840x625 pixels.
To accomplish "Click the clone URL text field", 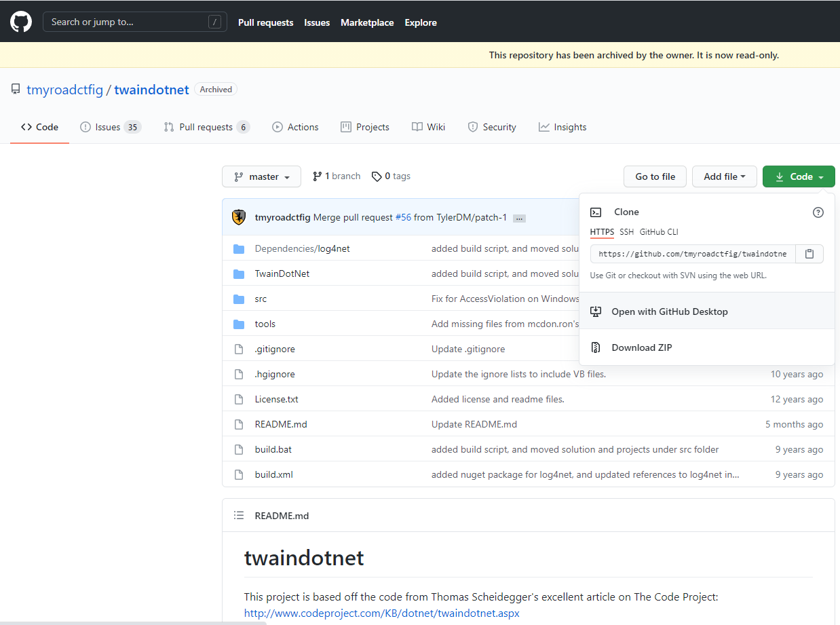I will click(x=693, y=254).
